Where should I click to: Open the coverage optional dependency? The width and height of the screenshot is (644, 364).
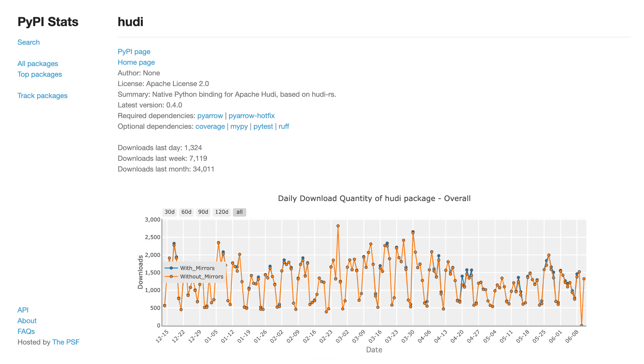[x=210, y=126]
